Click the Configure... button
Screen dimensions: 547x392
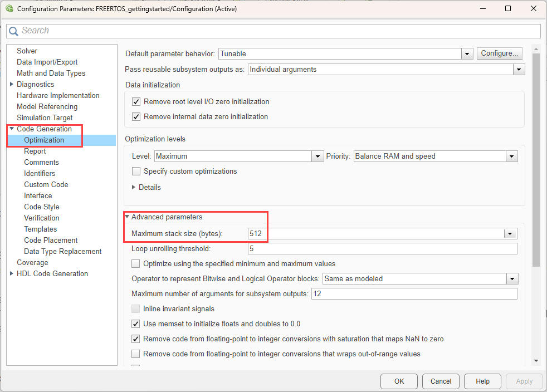tap(499, 53)
